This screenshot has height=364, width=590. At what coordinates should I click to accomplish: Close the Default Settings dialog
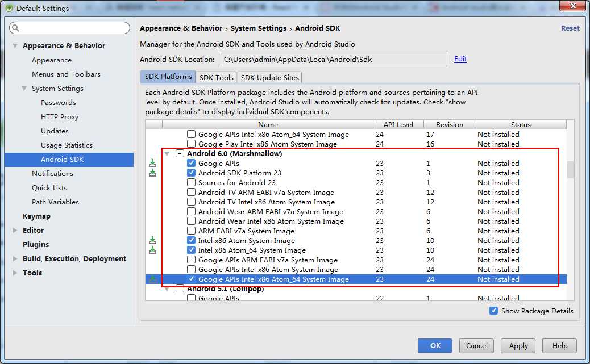click(572, 6)
